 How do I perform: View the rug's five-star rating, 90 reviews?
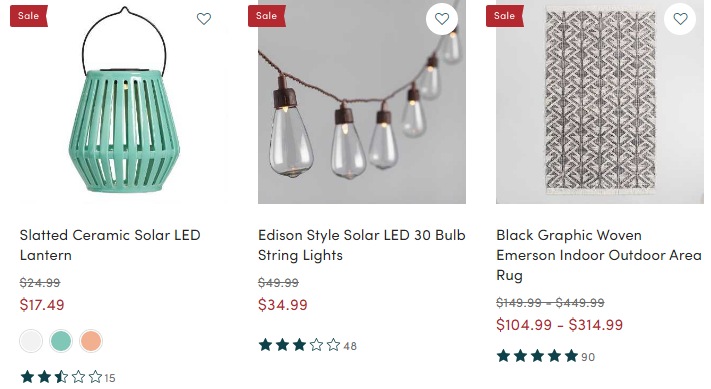pyautogui.click(x=545, y=356)
